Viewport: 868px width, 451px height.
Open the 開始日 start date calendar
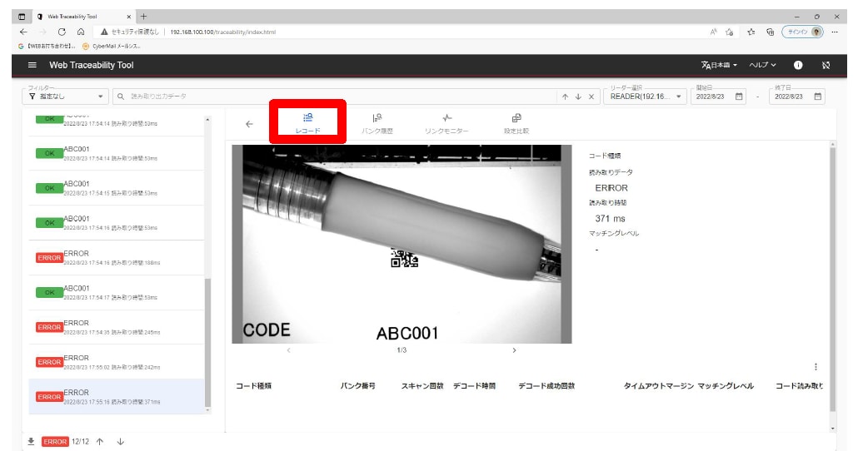[x=738, y=97]
